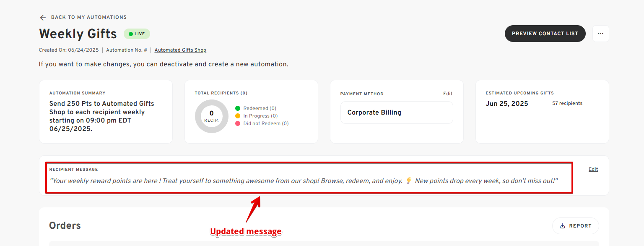644x246 pixels.
Task: Click the Payment Method heading
Action: [x=362, y=94]
